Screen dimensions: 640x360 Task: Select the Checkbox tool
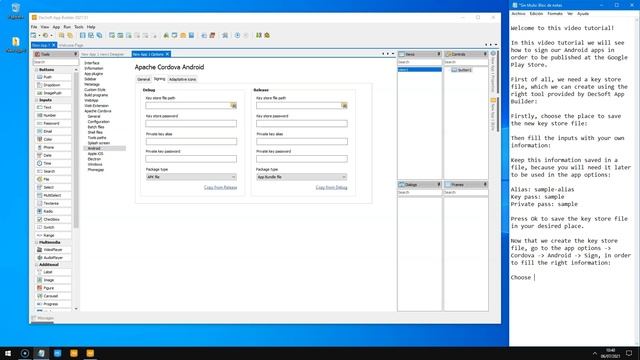coord(53,219)
